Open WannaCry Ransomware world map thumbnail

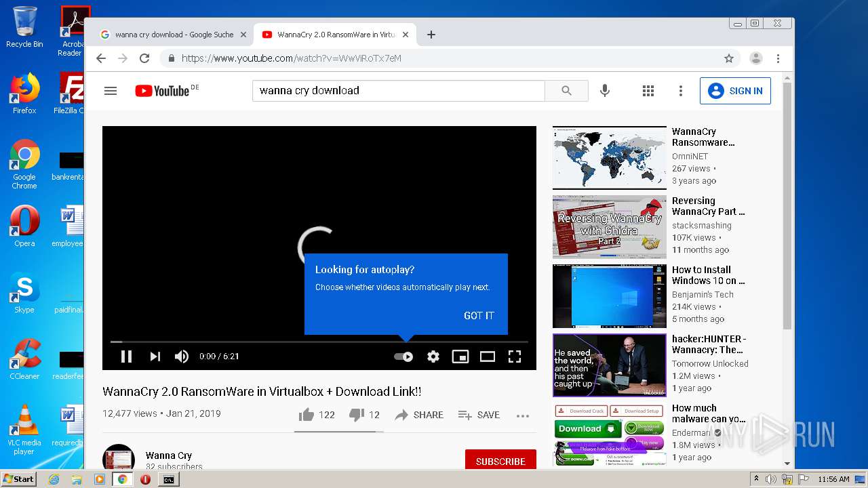pos(610,157)
